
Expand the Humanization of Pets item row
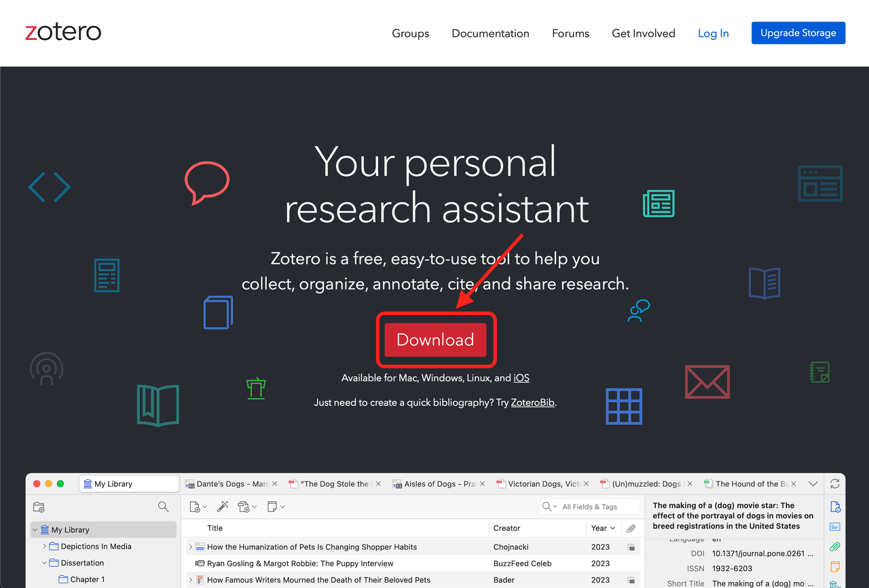point(190,547)
